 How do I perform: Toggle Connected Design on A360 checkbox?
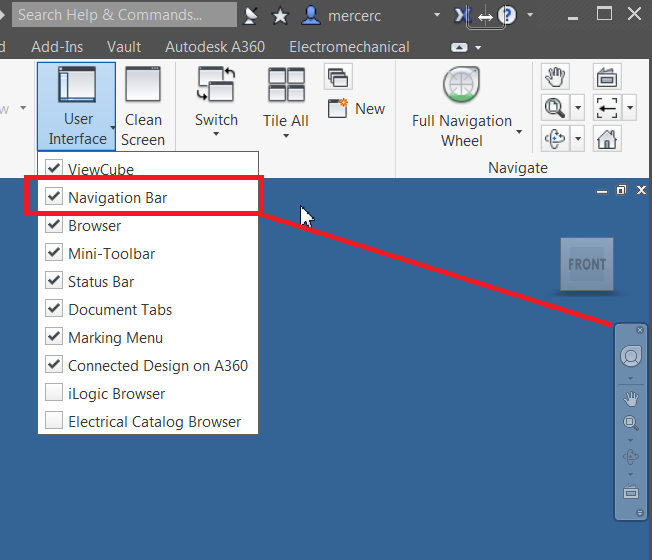(x=54, y=364)
